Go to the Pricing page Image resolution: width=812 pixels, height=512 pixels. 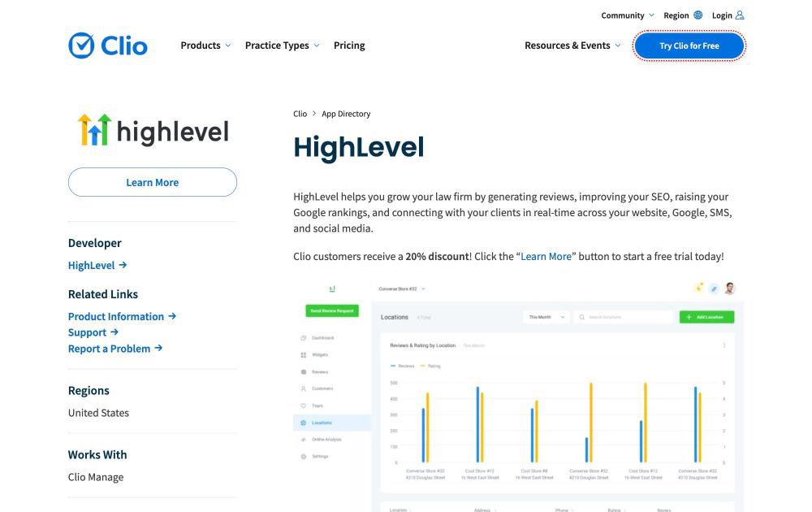(x=349, y=46)
